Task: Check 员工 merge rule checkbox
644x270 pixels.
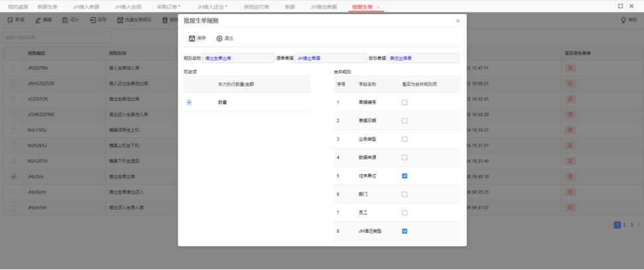Action: [x=404, y=213]
